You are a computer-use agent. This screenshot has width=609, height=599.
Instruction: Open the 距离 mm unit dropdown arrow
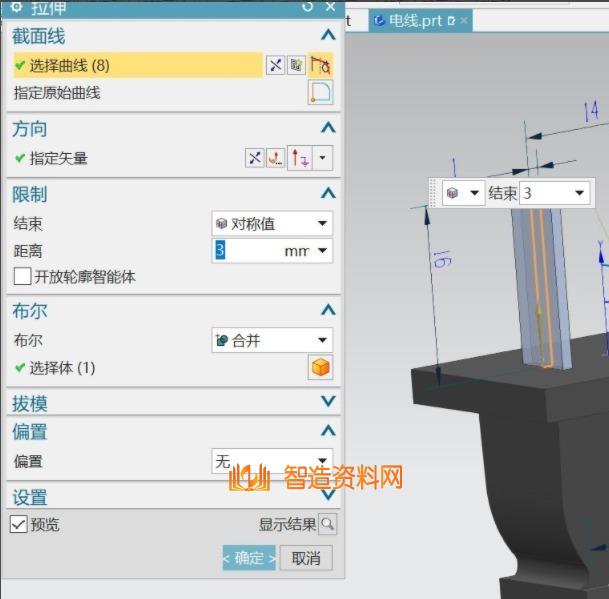pos(322,251)
